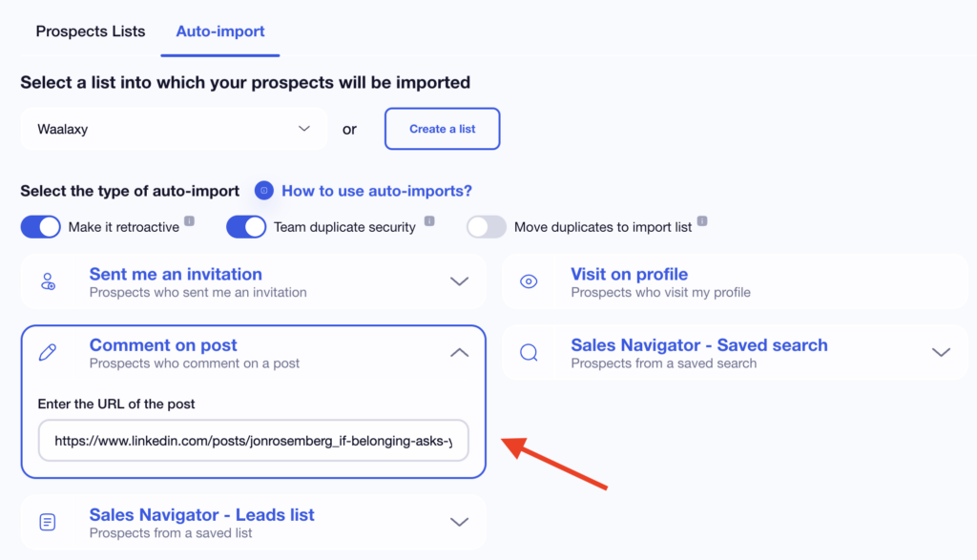Expand Sales Navigator - Saved search section
977x560 pixels.
(941, 353)
